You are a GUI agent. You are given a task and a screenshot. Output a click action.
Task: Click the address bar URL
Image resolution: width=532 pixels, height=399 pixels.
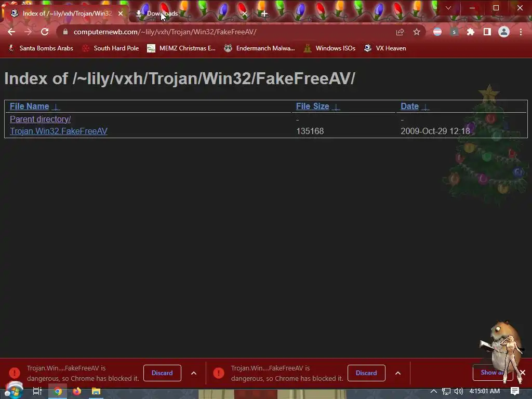click(x=165, y=32)
